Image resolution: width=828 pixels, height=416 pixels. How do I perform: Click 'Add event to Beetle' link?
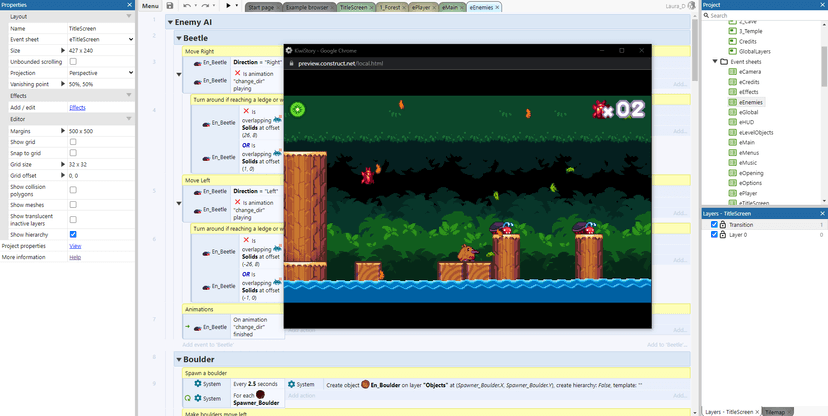pyautogui.click(x=208, y=345)
